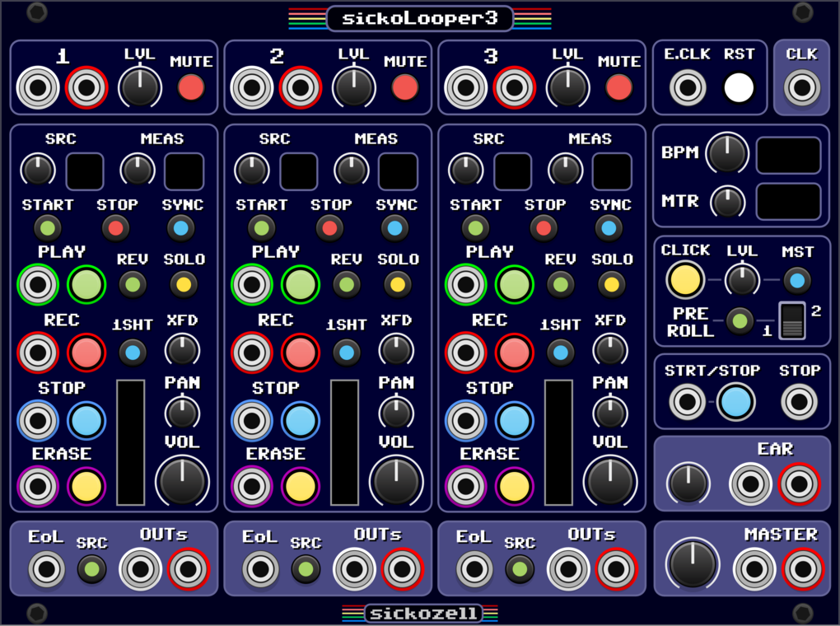Toggle the MST click-to-master blue LED
Image resolution: width=840 pixels, height=626 pixels.
797,280
